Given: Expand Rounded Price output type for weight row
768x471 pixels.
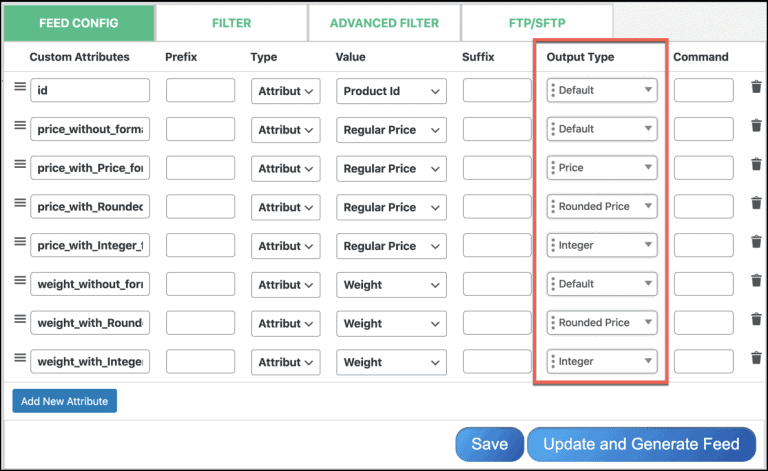Looking at the screenshot, I should 602,323.
